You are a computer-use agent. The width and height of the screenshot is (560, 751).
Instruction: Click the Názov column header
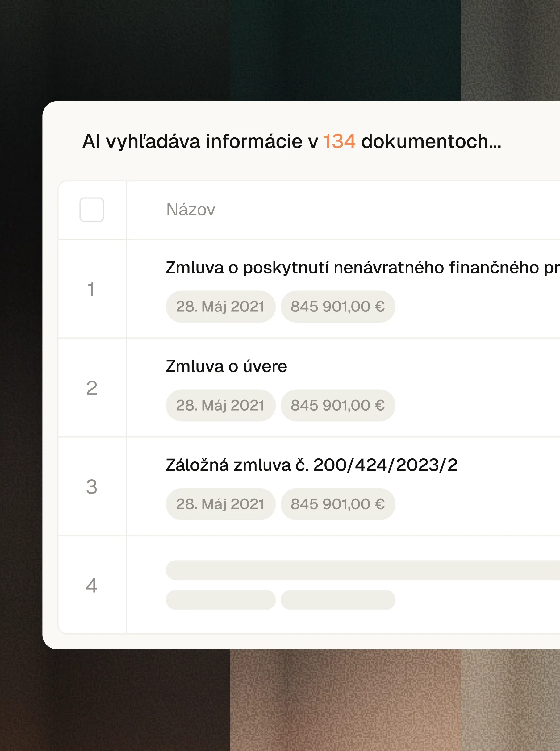click(190, 210)
